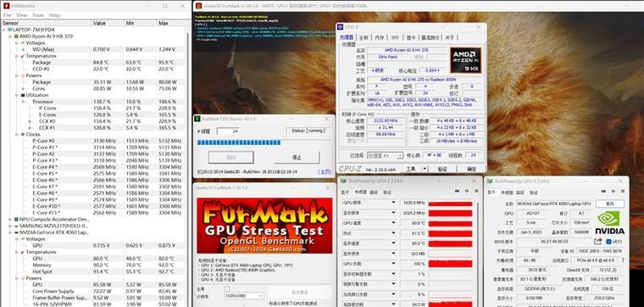Image resolution: width=644 pixels, height=307 pixels.
Task: Open the hamburger menu in GPU-Z sensors window
Action: click(x=476, y=191)
